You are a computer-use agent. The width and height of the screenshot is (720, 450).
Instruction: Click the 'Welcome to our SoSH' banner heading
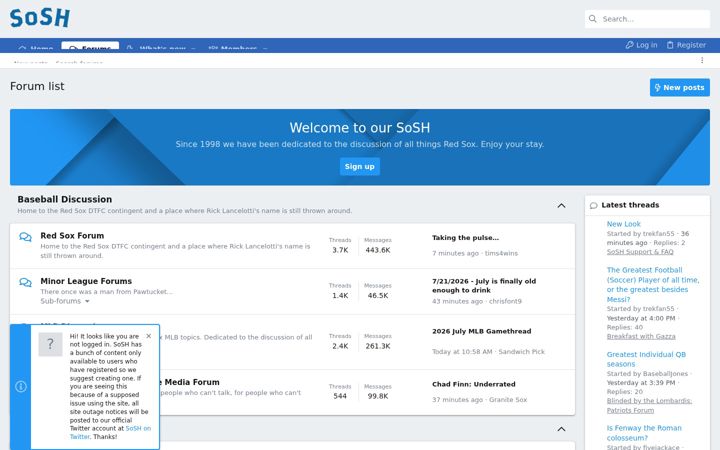coord(360,128)
